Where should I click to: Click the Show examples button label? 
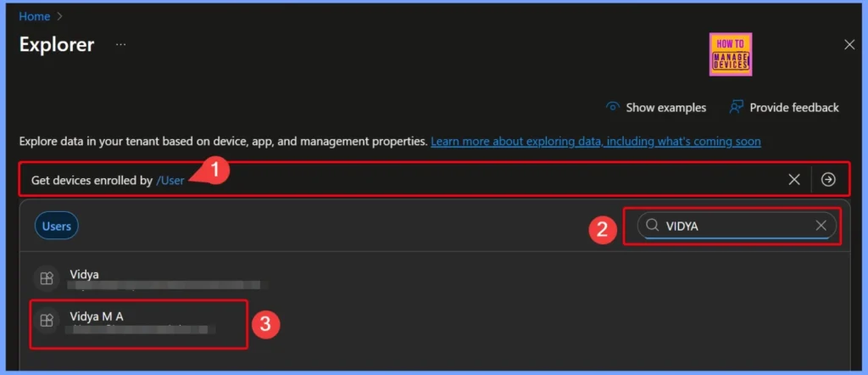tap(666, 108)
